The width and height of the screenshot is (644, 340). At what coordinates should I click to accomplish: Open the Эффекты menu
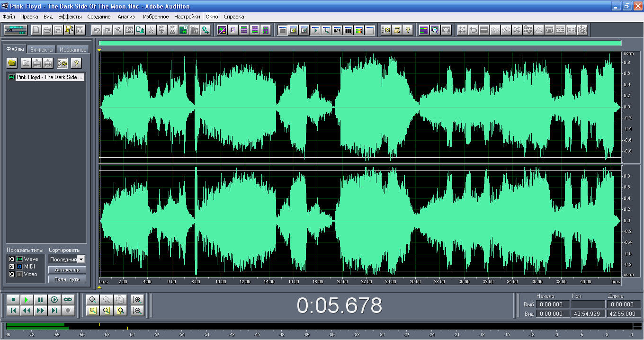[x=70, y=17]
